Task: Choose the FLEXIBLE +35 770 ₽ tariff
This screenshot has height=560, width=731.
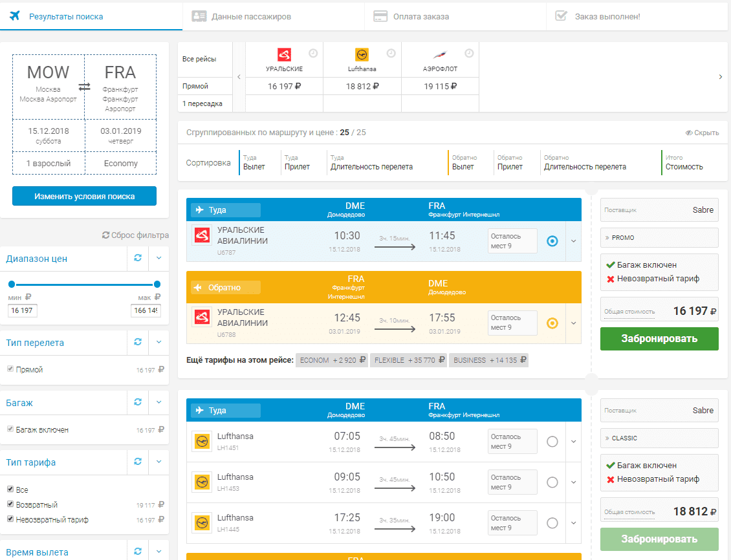Action: [x=408, y=360]
